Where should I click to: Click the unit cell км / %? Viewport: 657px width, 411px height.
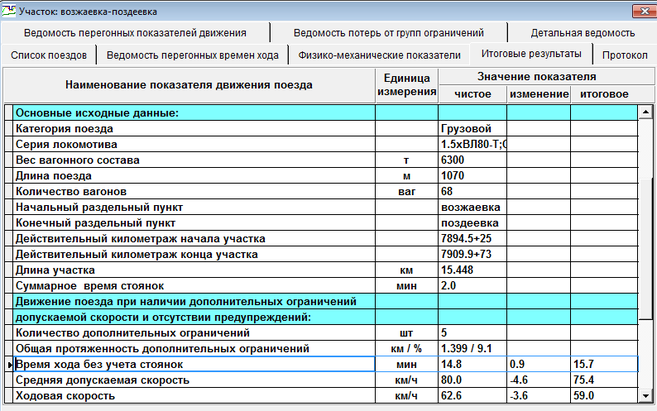tap(407, 349)
